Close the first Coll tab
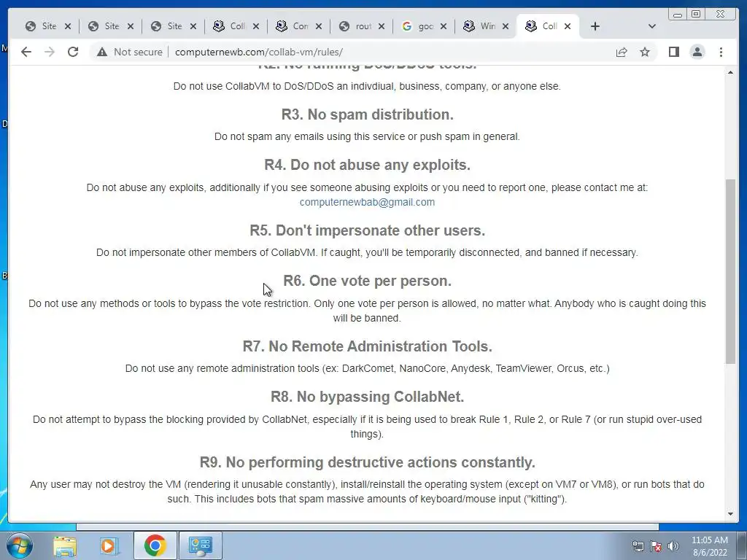This screenshot has width=747, height=560. coord(256,26)
